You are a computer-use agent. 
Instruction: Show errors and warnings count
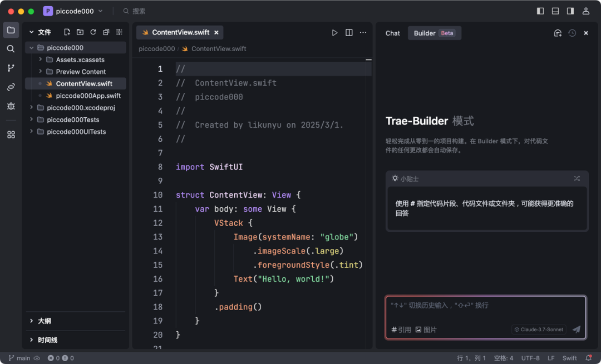pyautogui.click(x=61, y=358)
